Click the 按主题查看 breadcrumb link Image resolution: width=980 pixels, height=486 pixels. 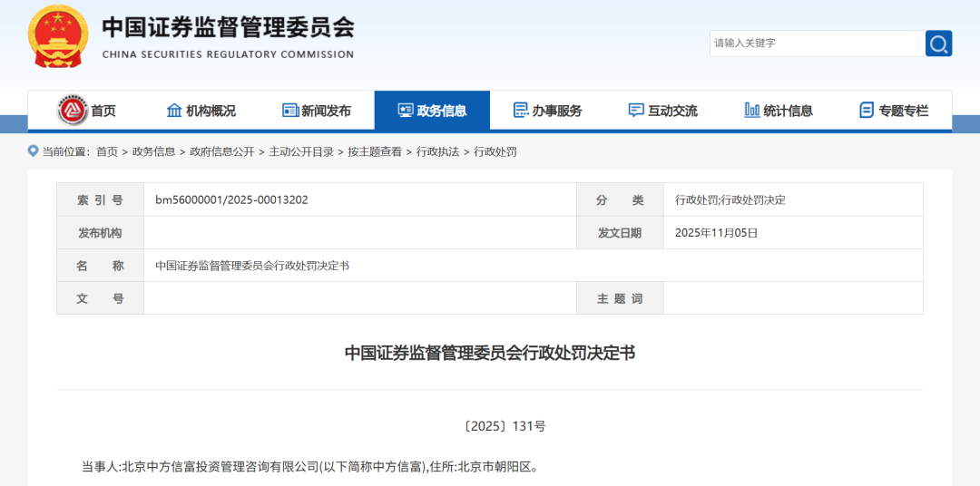(375, 151)
